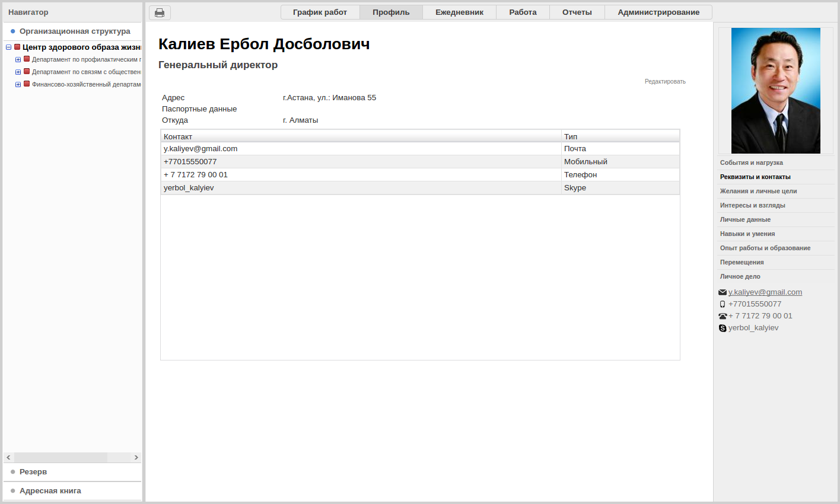Image resolution: width=840 pixels, height=504 pixels.
Task: Click the navigator horizontal scrollbar thumb
Action: pyautogui.click(x=61, y=458)
